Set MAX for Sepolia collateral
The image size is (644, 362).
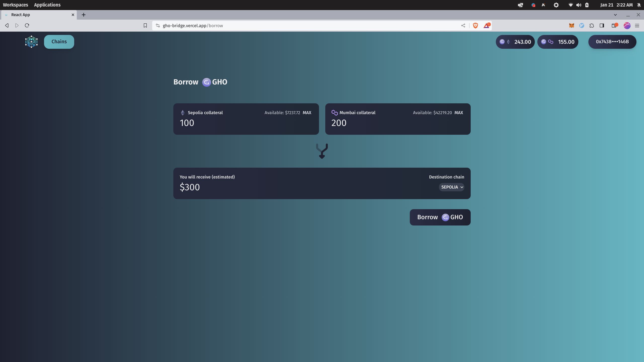(307, 113)
